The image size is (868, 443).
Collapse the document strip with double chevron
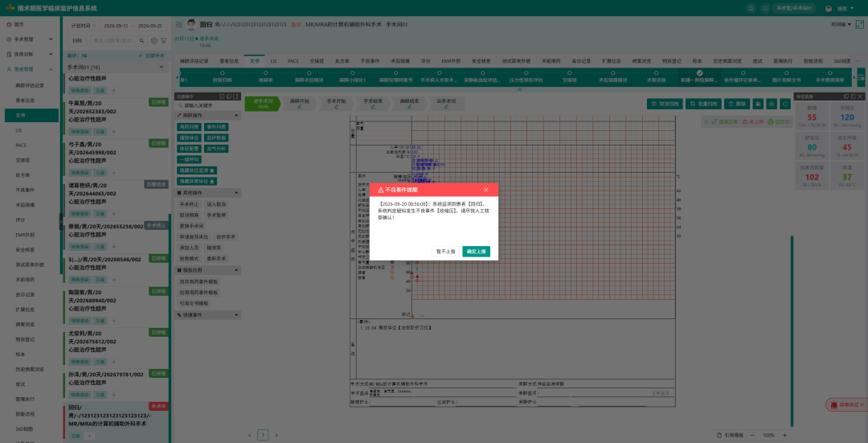click(519, 89)
